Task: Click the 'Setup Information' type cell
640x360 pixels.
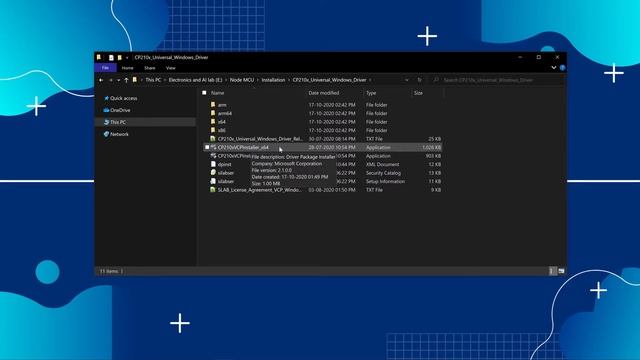Action: (x=385, y=181)
